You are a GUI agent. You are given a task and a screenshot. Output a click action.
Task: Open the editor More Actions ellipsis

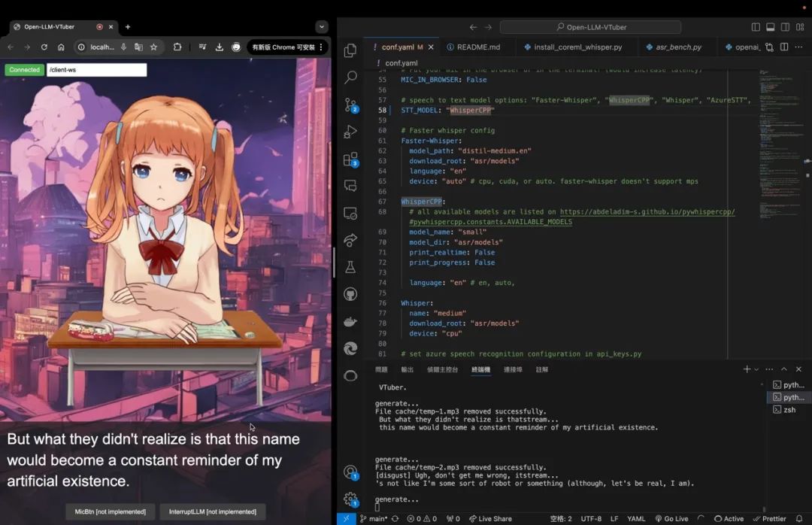point(799,47)
